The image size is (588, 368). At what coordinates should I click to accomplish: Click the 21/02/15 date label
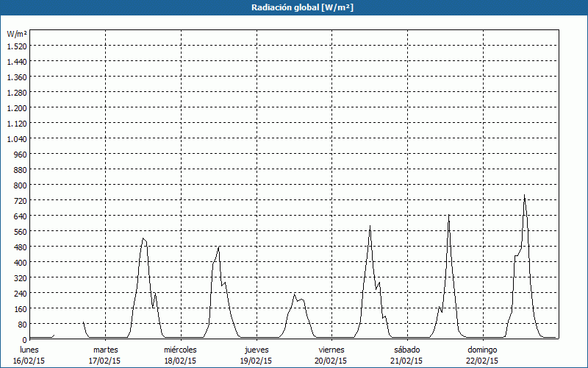tap(406, 361)
